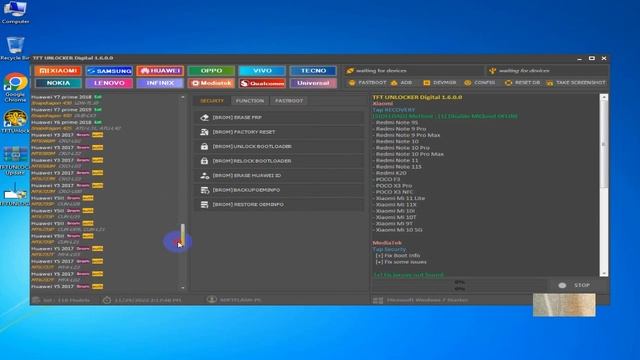Image resolution: width=640 pixels, height=360 pixels.
Task: Click the RESET DB toolbar item
Action: point(522,82)
